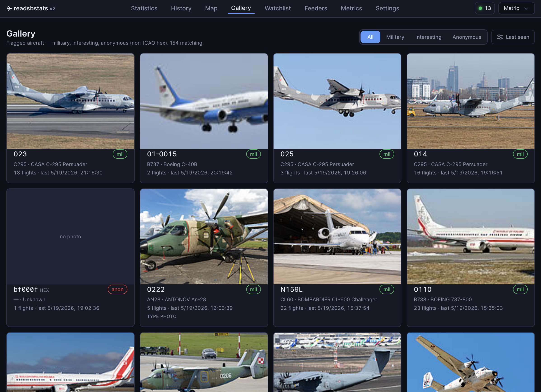Open the Gallery tab
Screen dimensions: 541x392
click(241, 8)
